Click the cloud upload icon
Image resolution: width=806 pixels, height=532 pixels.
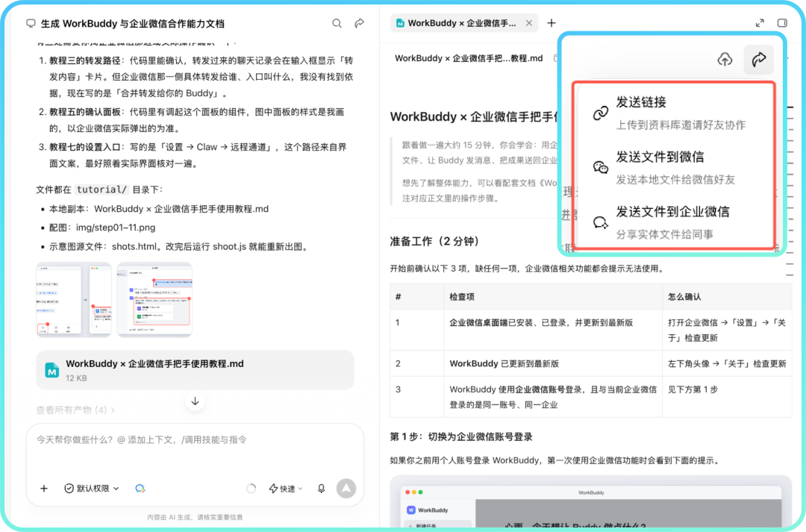point(725,60)
